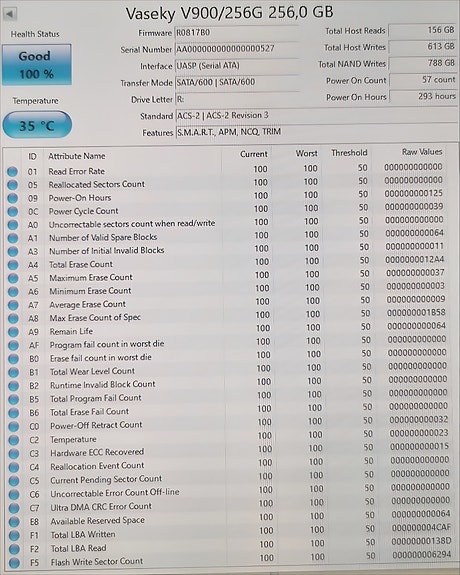Click the status circle beside Remain Life
Viewport: 460px width, 575px height.
coord(13,332)
